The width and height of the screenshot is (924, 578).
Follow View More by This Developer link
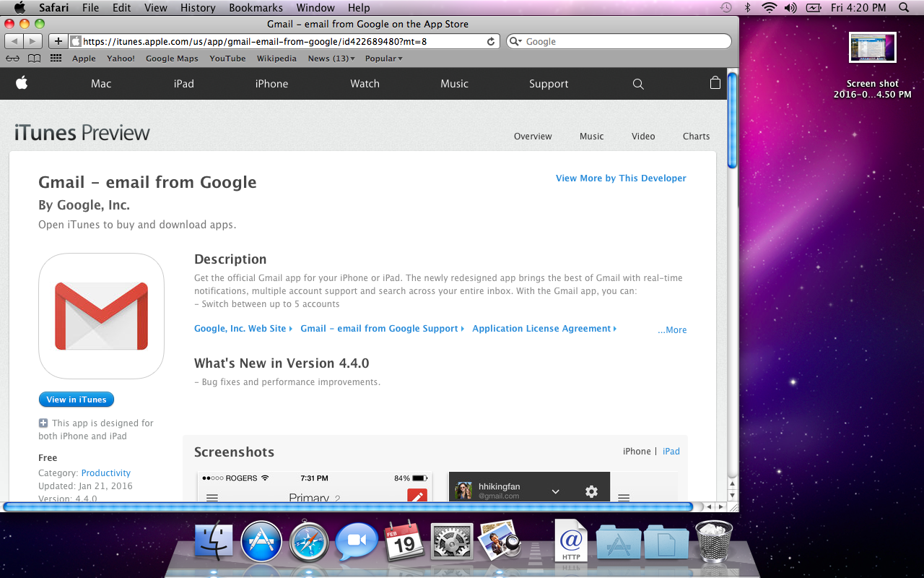click(621, 178)
